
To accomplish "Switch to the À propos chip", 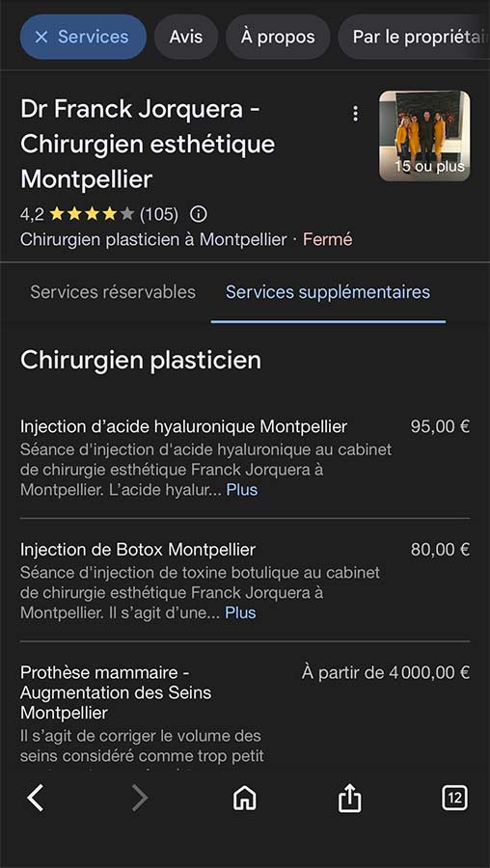I will pos(278,37).
